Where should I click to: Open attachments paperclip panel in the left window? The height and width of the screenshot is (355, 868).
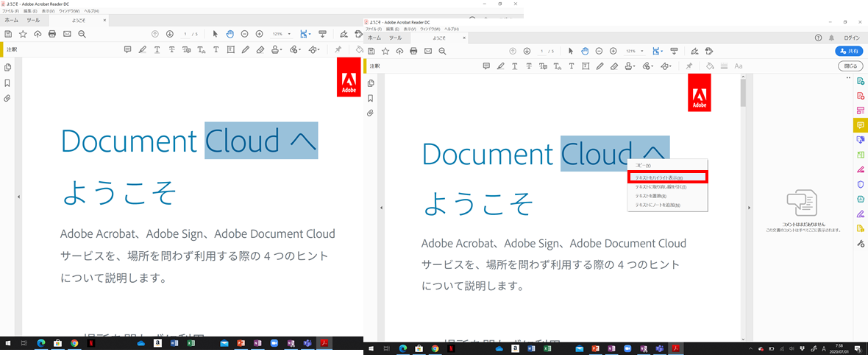(8, 98)
